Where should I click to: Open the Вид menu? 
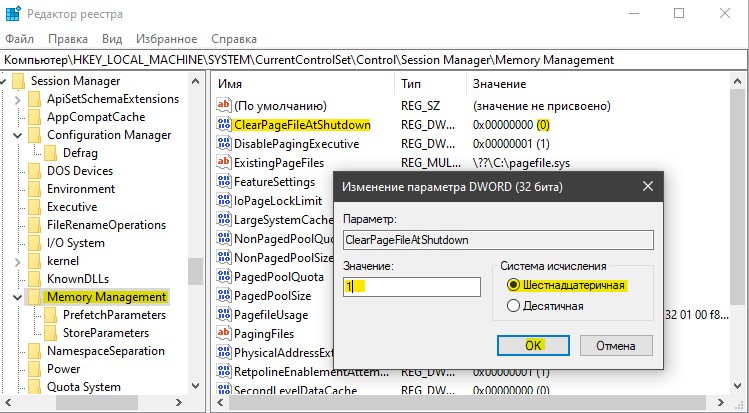pos(112,39)
